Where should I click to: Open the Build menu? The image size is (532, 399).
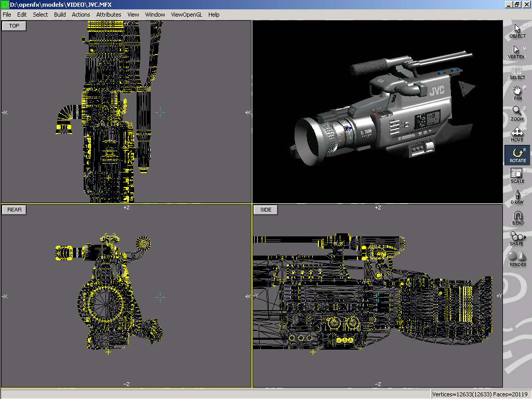(60, 15)
